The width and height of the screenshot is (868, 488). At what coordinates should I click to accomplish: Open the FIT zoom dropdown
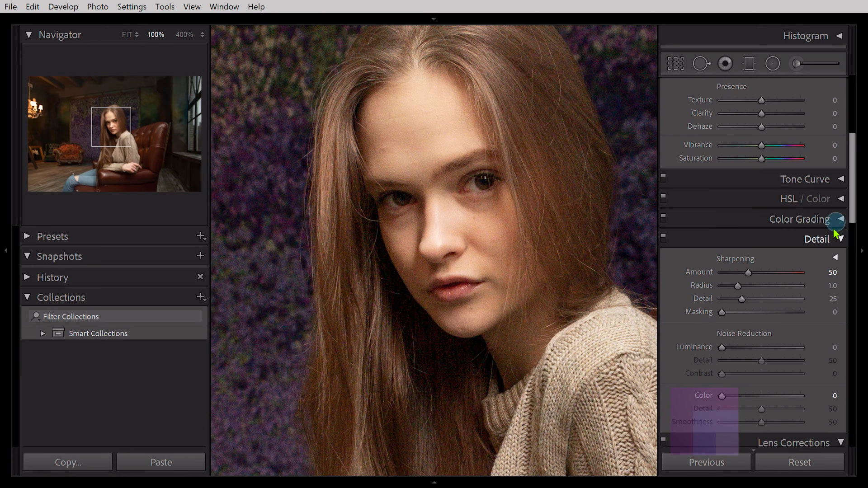click(130, 35)
